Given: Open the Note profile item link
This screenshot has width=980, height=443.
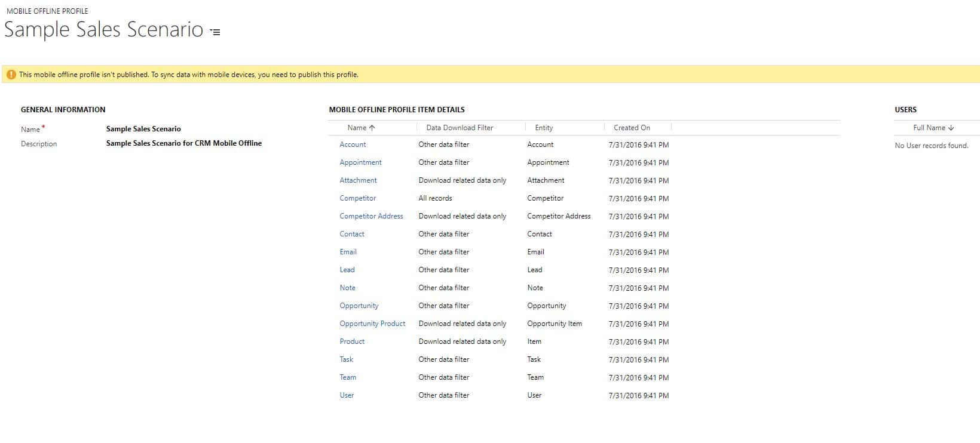Looking at the screenshot, I should click(x=347, y=288).
